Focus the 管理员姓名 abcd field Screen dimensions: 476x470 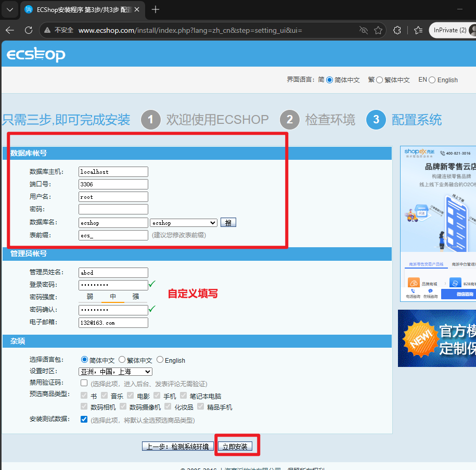[x=113, y=273]
